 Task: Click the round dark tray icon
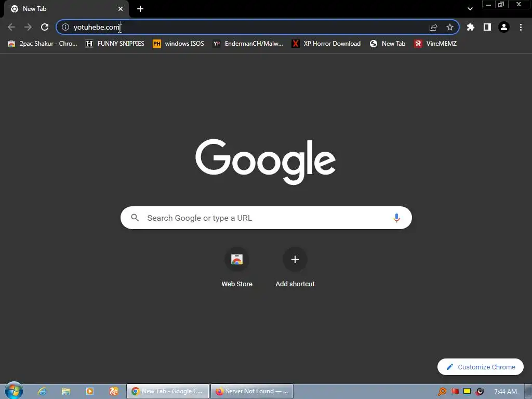(x=480, y=392)
